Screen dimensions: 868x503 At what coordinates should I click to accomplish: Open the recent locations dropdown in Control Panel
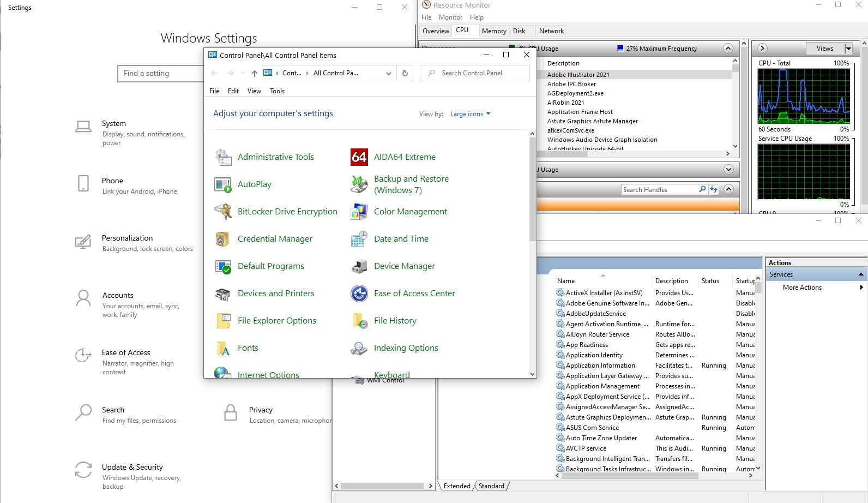pyautogui.click(x=243, y=73)
